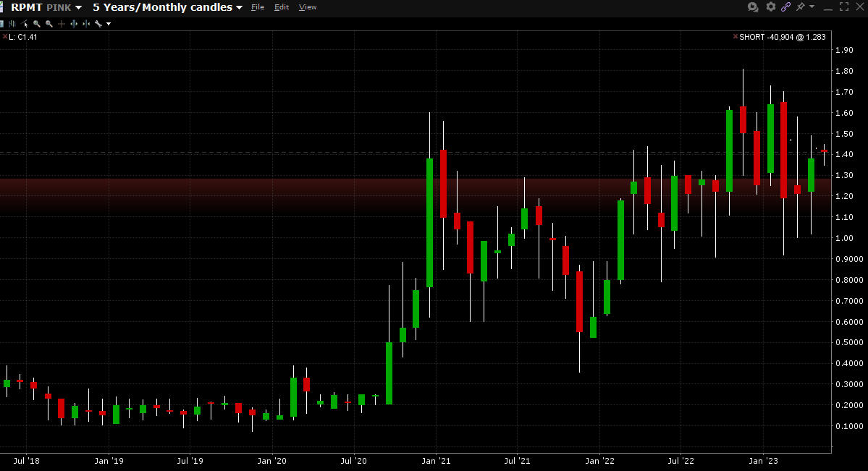The image size is (868, 471).
Task: Toggle the purple window link icon
Action: tap(785, 7)
